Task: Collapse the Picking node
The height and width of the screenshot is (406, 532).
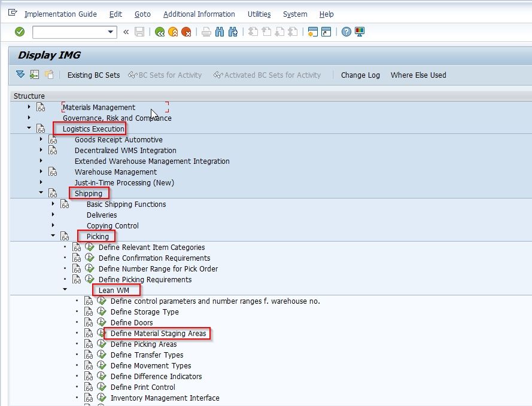Action: pos(53,236)
